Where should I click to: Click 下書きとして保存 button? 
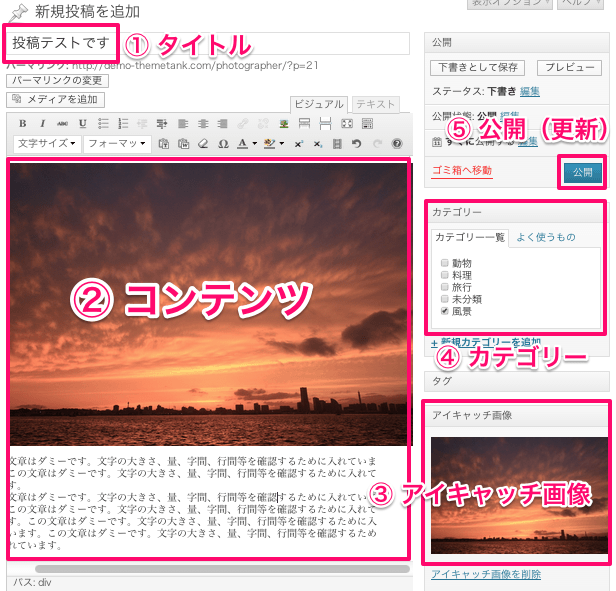tap(478, 68)
